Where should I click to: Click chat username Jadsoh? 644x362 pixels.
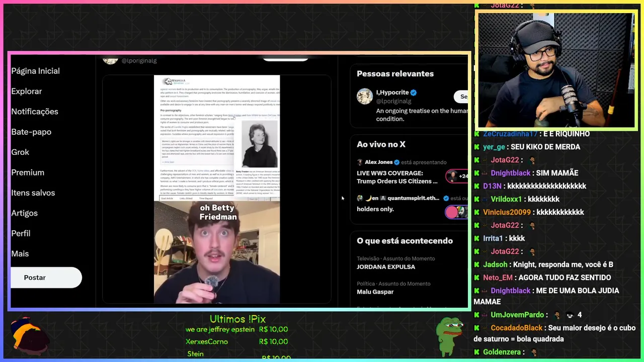click(x=495, y=264)
